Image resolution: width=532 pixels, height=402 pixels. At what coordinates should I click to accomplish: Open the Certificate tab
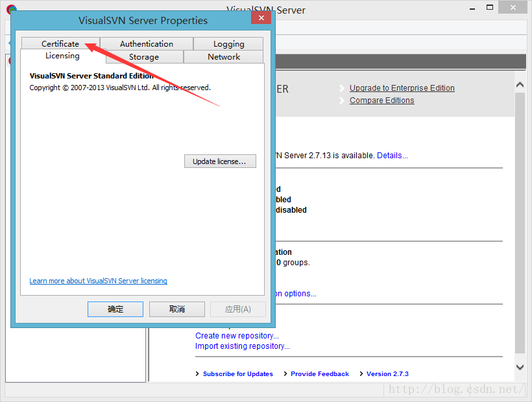coord(60,43)
